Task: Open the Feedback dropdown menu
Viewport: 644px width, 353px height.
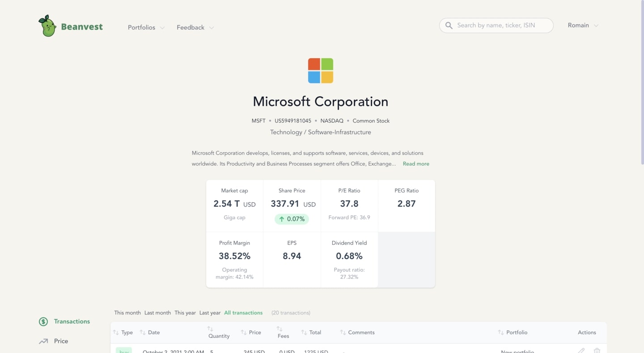Action: pyautogui.click(x=195, y=27)
